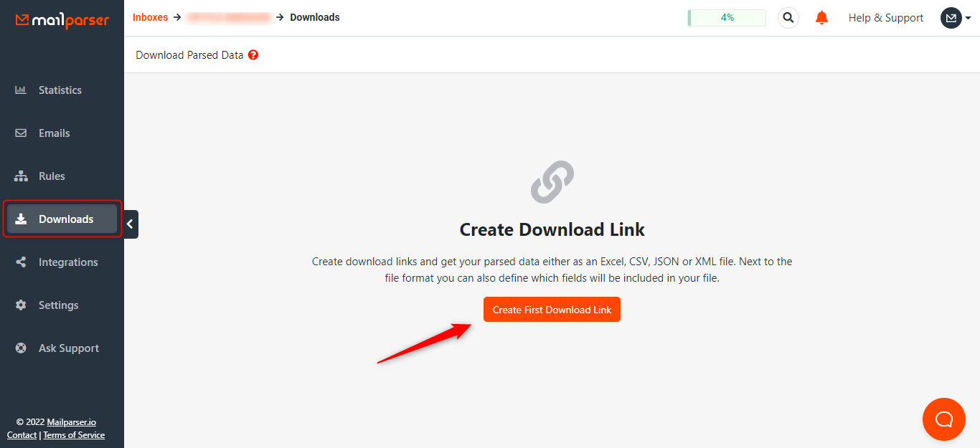Open the Terms of Service link
The height and width of the screenshot is (448, 980).
[74, 435]
